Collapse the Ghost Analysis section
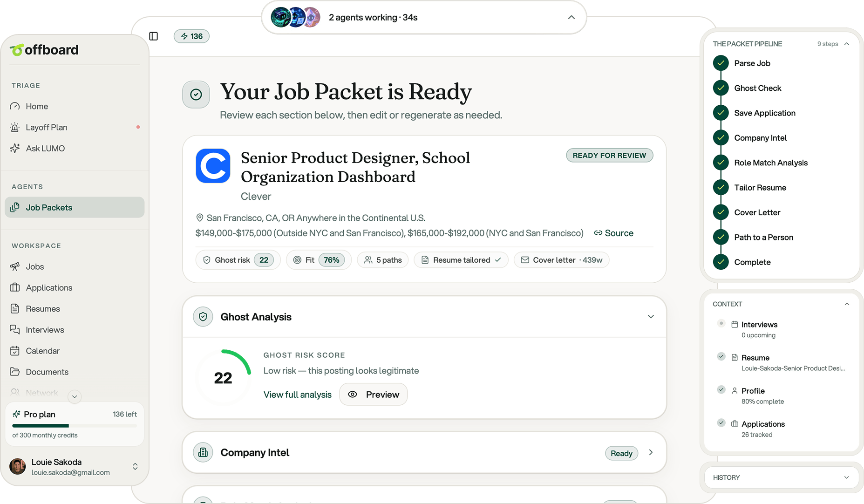The height and width of the screenshot is (504, 864). coord(651,317)
